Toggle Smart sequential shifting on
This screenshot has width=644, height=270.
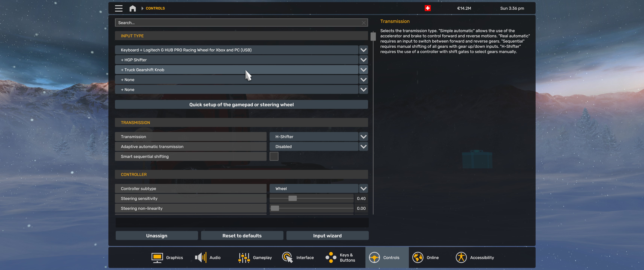tap(274, 156)
